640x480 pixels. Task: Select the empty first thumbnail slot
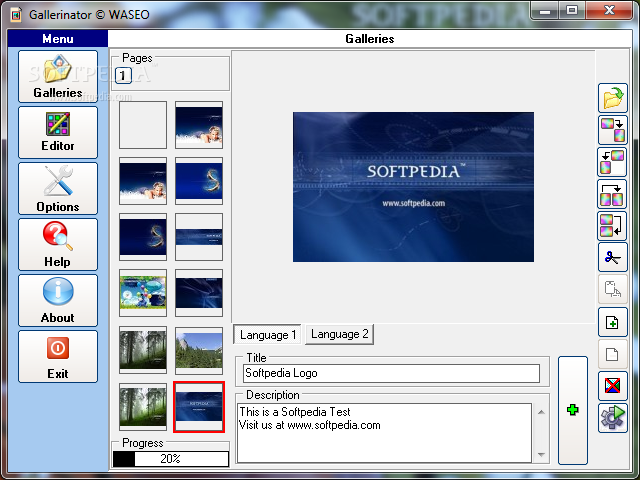pos(143,125)
